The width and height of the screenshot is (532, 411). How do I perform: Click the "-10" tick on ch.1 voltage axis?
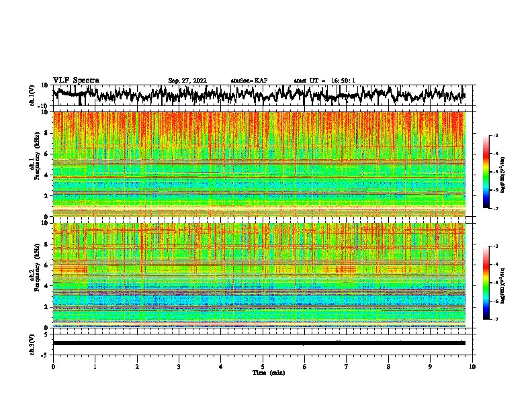coord(44,106)
